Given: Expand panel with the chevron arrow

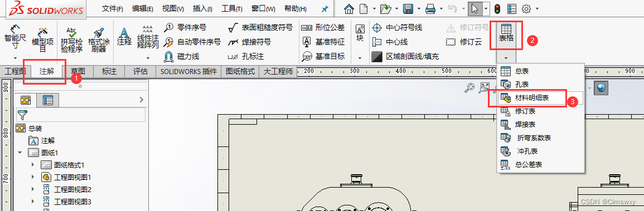Looking at the screenshot, I should (141, 100).
